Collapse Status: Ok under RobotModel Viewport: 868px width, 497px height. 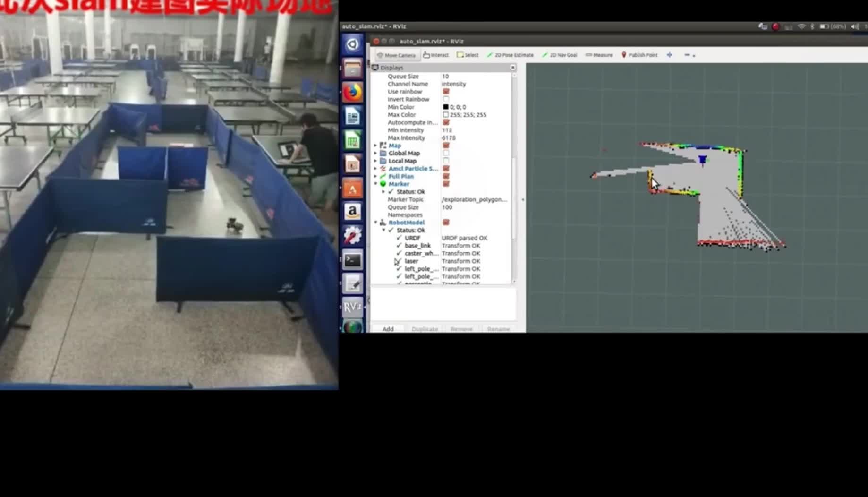(383, 230)
